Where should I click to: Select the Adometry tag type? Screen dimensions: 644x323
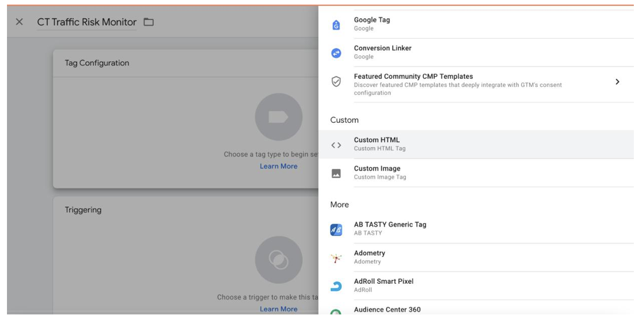(476, 258)
